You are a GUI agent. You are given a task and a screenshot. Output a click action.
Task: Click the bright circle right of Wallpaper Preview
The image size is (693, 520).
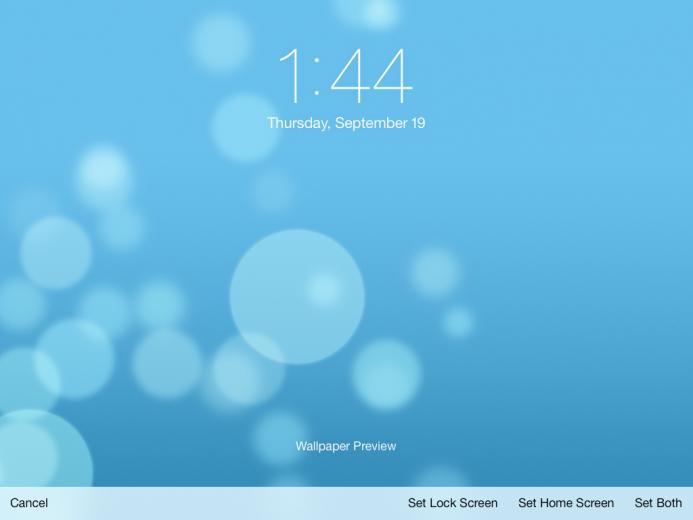[x=386, y=375]
